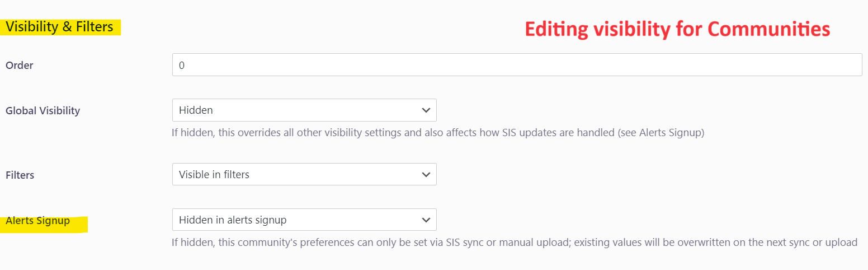The width and height of the screenshot is (868, 270).
Task: Click the 'If hidden, this overrides' help text
Action: point(235,134)
